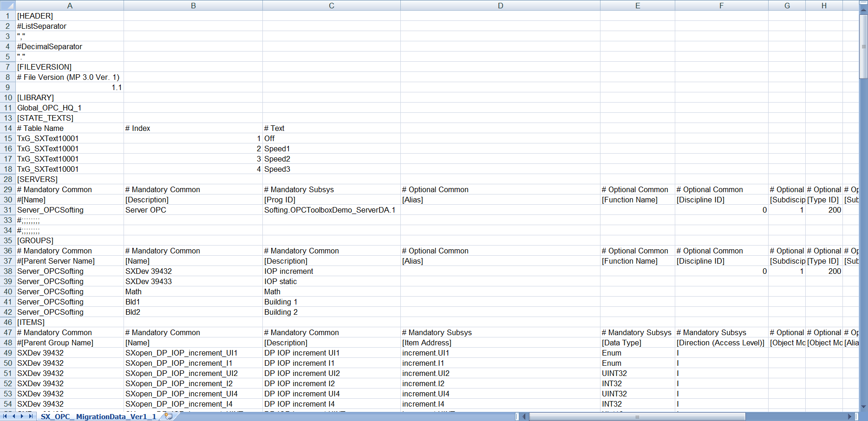Select column H by clicking its header
This screenshot has width=868, height=421.
823,5
